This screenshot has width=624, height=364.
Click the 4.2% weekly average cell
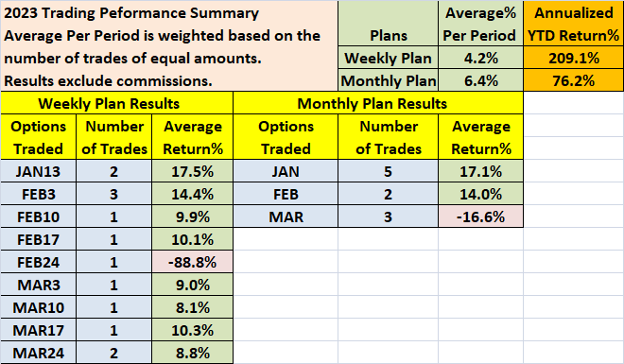480,58
